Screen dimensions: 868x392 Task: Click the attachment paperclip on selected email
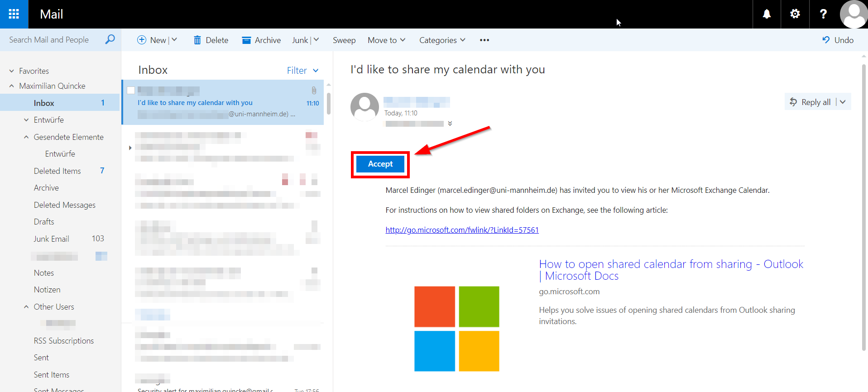(x=314, y=91)
